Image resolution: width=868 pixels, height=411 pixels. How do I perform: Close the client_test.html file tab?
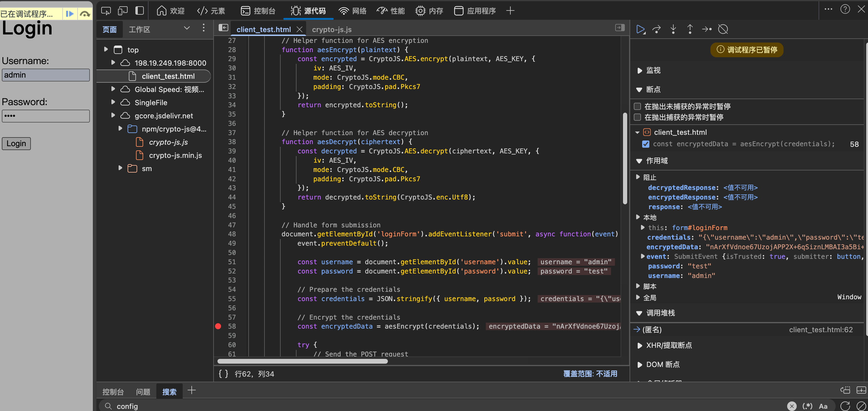pyautogui.click(x=299, y=29)
